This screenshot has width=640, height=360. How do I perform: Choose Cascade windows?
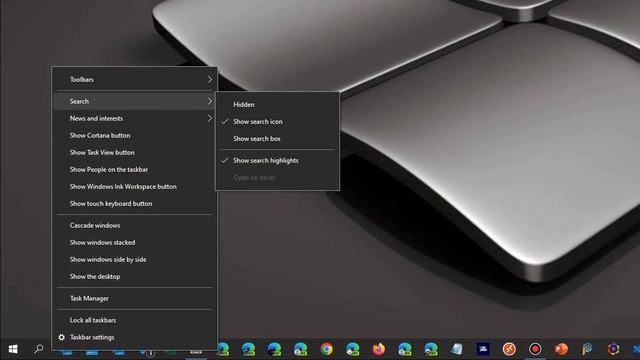pos(135,226)
